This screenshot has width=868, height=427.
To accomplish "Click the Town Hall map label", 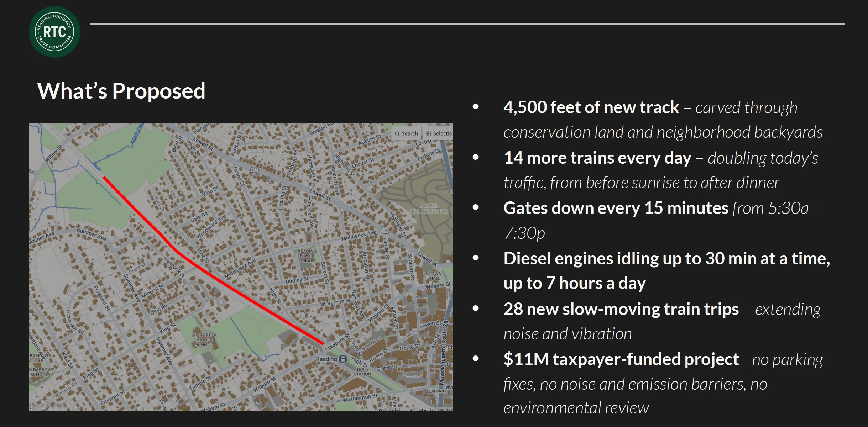I will pos(435,276).
